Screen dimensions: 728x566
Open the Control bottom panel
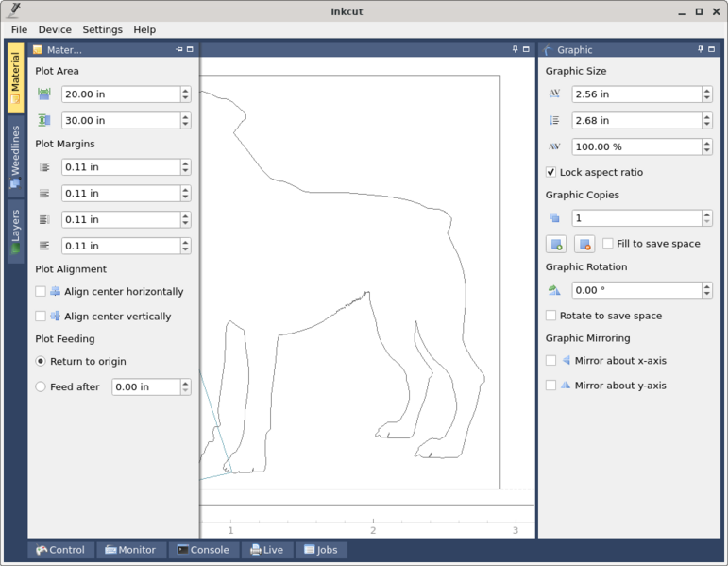click(x=60, y=550)
